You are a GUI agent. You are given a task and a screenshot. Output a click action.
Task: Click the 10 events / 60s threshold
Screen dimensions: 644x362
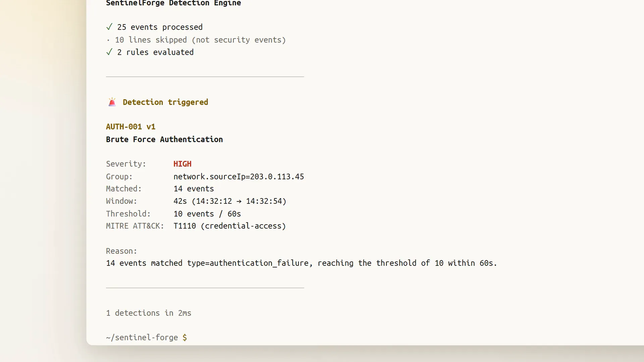point(207,214)
